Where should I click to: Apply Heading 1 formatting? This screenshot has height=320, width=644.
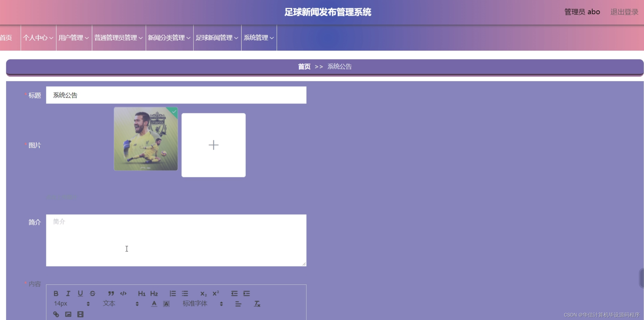[142, 293]
